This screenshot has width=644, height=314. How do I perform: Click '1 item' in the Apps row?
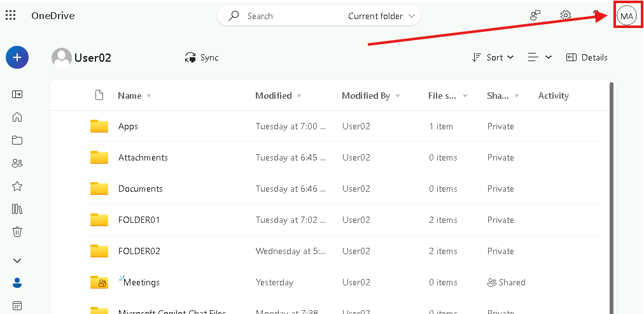pyautogui.click(x=441, y=126)
